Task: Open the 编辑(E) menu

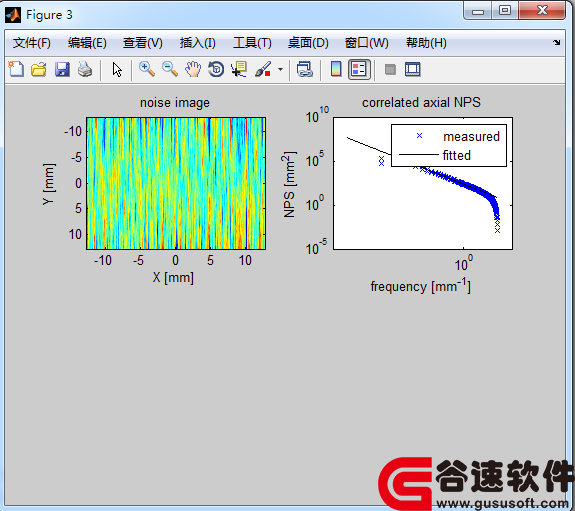Action: pos(87,43)
